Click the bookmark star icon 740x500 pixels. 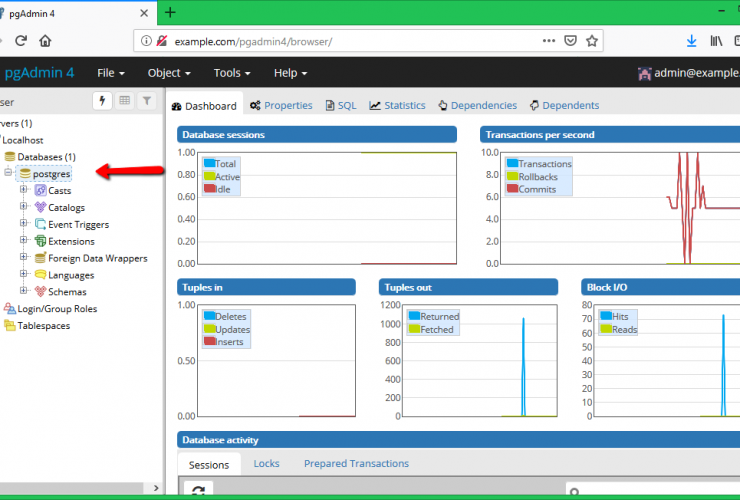(x=592, y=41)
